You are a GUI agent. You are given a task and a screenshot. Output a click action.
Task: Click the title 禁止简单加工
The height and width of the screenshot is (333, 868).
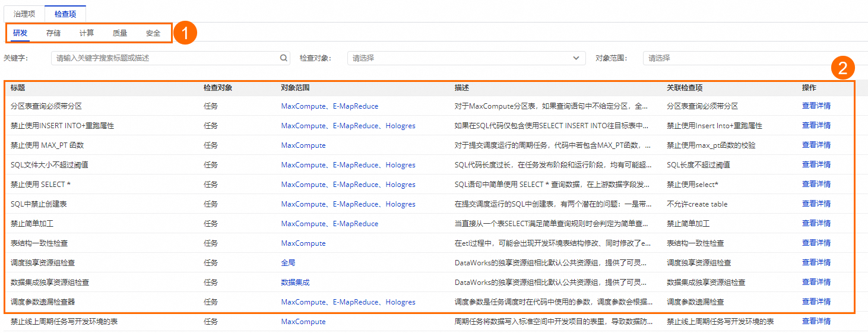point(32,224)
